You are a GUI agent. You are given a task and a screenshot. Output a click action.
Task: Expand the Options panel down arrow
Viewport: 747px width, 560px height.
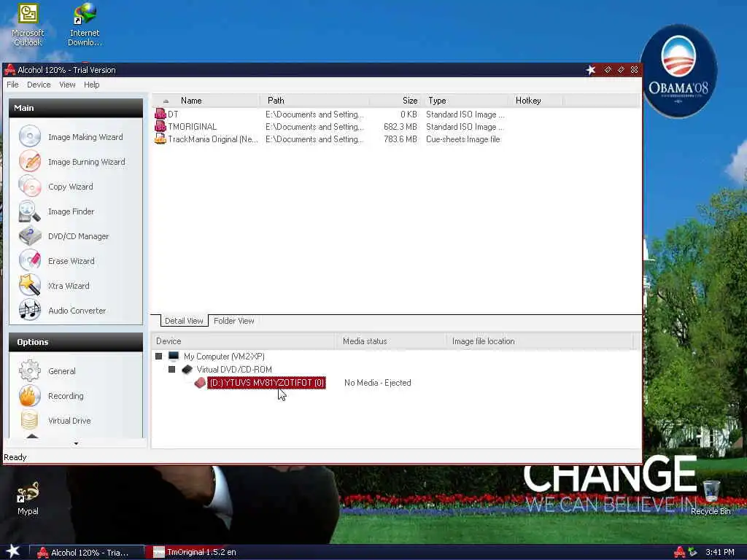(x=76, y=444)
